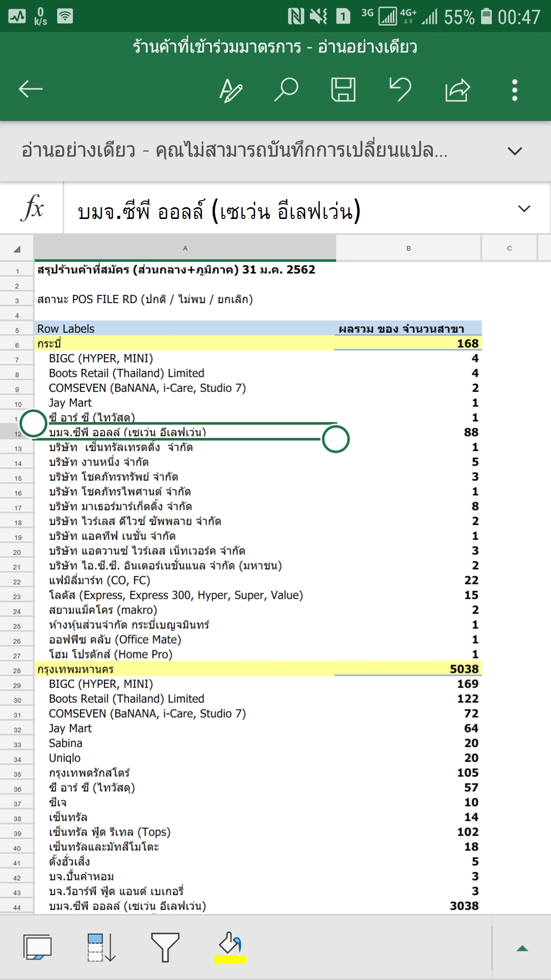This screenshot has width=551, height=980.
Task: Tap the Wi-Fi status bar icon
Action: pyautogui.click(x=65, y=16)
